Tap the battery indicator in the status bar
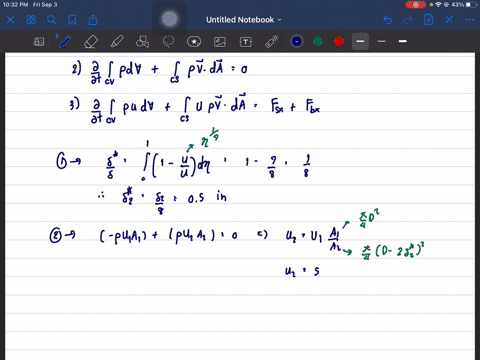Viewport: 480px width, 360px height. pos(471,5)
